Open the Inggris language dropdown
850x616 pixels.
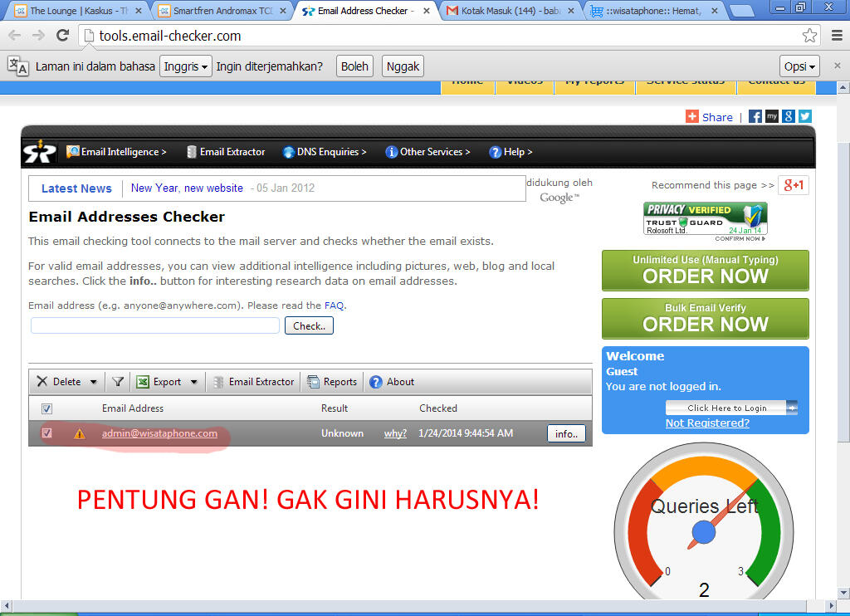click(185, 66)
